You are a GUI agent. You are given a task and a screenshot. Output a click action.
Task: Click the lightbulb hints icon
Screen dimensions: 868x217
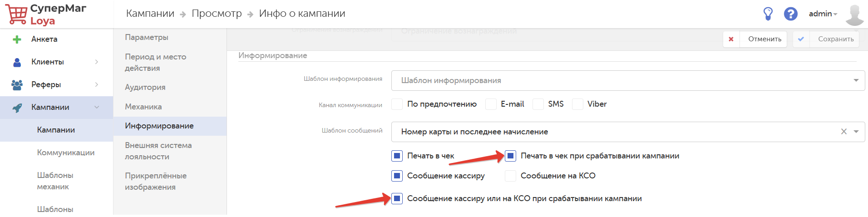click(x=768, y=14)
